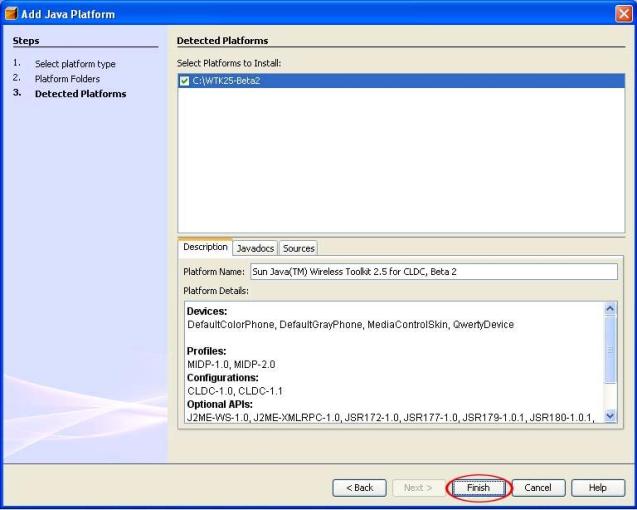This screenshot has width=637, height=510.
Task: Go back with the Back button
Action: (359, 487)
